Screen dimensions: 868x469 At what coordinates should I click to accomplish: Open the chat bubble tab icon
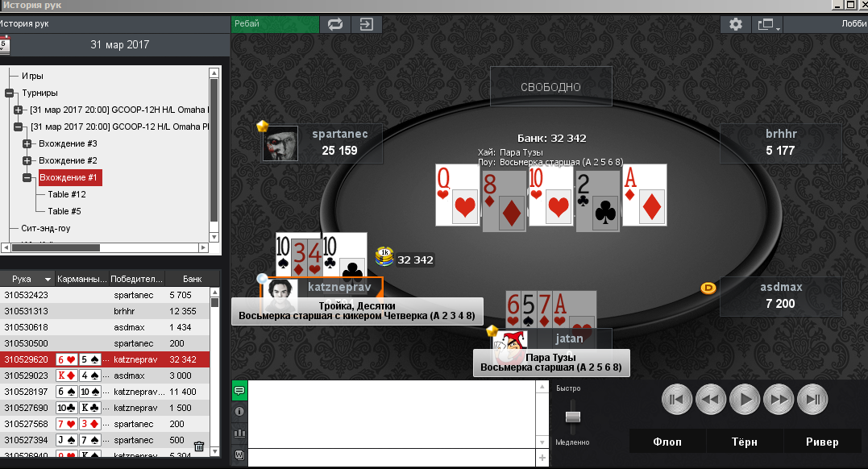click(x=239, y=390)
